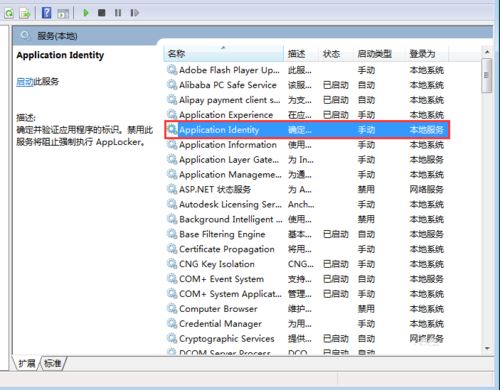Select the Autodesk Licensing Ser... row
The image size is (500, 390).
[307, 204]
